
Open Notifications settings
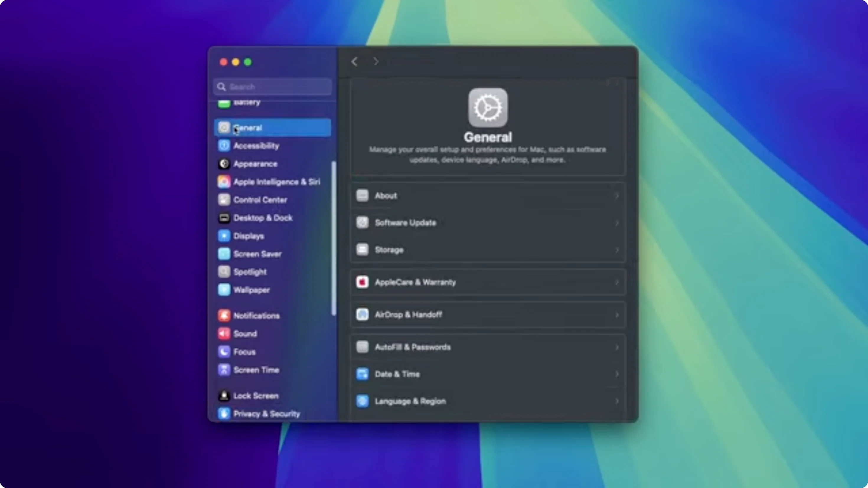coord(224,315)
